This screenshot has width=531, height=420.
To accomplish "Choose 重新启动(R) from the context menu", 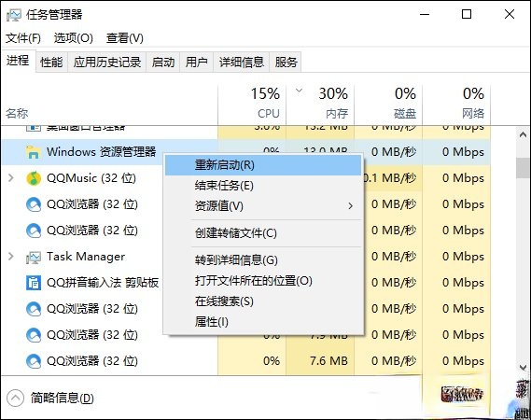I will (263, 165).
